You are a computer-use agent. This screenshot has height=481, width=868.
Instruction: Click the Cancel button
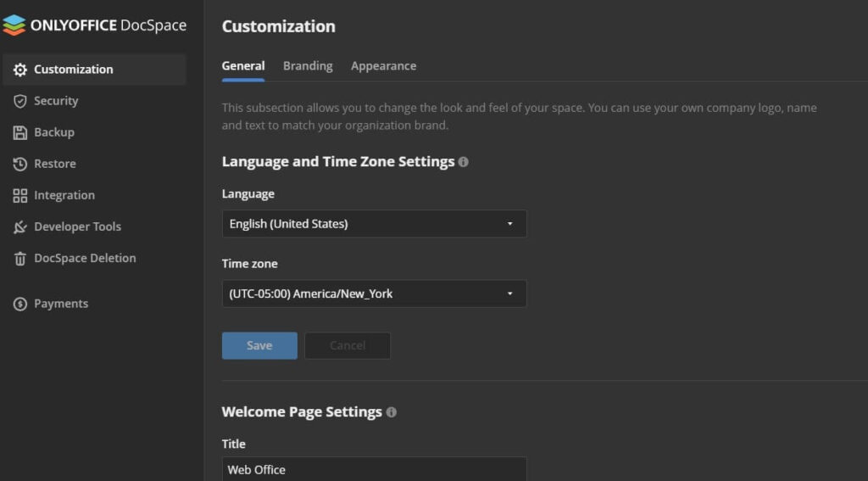pyautogui.click(x=348, y=345)
